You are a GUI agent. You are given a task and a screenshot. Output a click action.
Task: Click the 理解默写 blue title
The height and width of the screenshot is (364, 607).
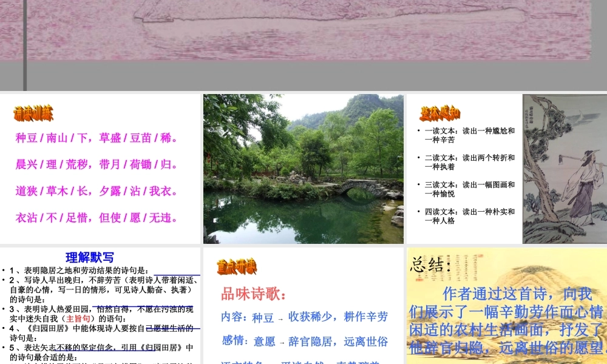(90, 258)
